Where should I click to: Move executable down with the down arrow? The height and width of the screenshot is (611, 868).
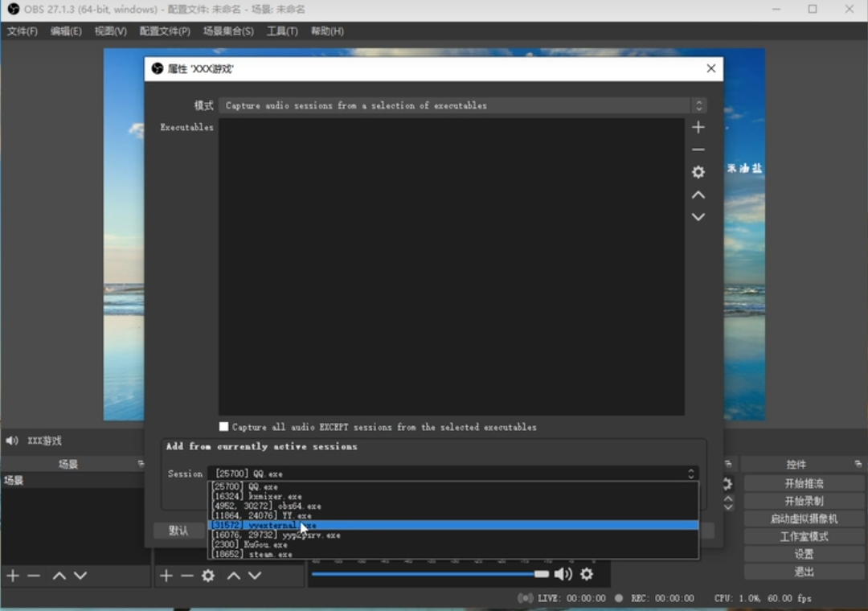point(698,217)
